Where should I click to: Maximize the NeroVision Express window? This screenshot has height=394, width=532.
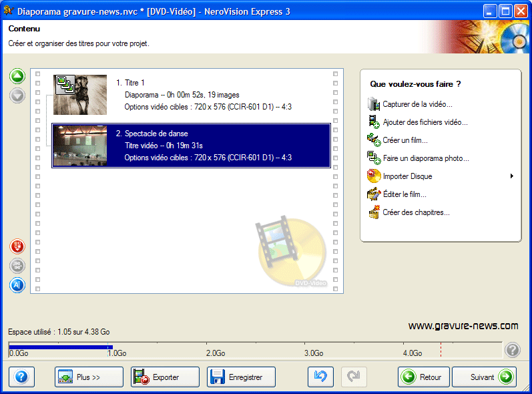[505, 11]
